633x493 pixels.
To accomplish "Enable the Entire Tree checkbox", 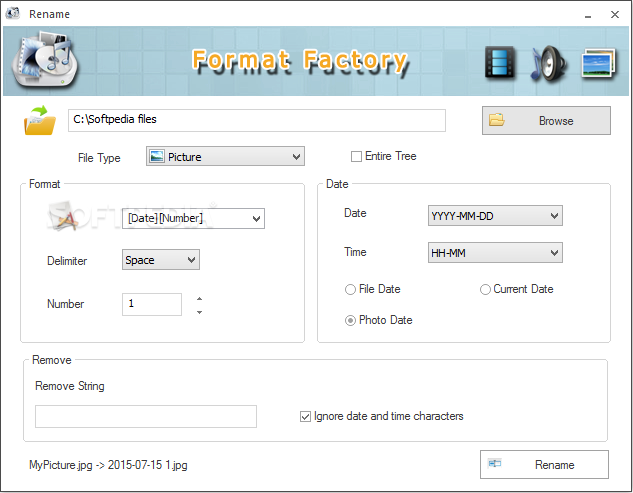I will click(356, 156).
